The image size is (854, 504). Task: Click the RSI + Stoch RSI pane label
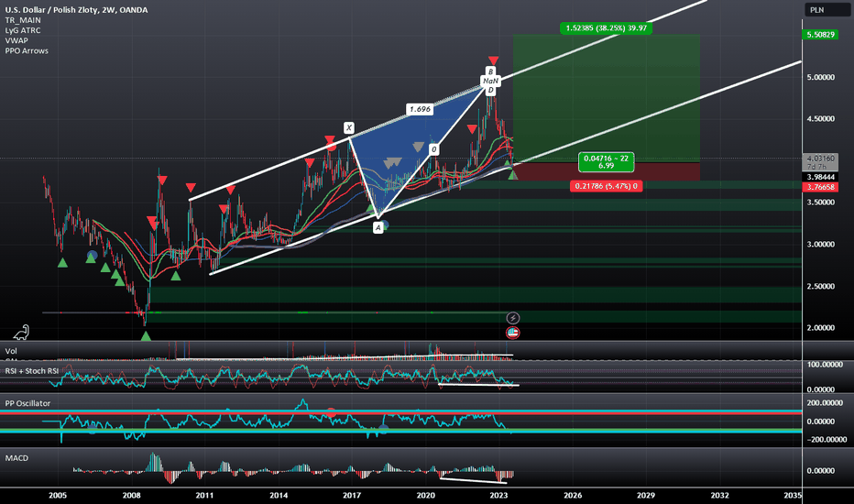coord(31,371)
